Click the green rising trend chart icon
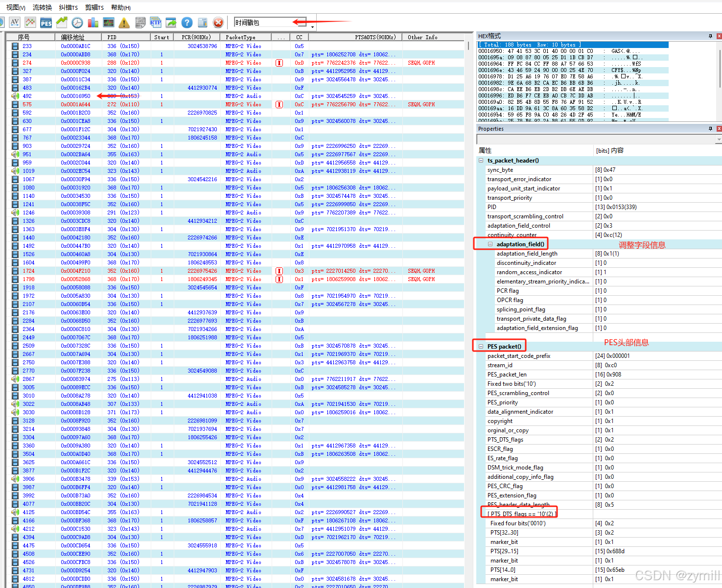This screenshot has height=588, width=722. pos(62,23)
